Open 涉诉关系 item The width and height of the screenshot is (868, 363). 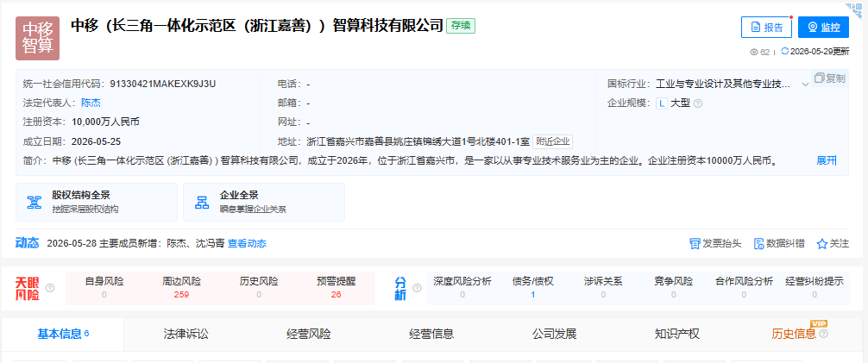click(603, 288)
